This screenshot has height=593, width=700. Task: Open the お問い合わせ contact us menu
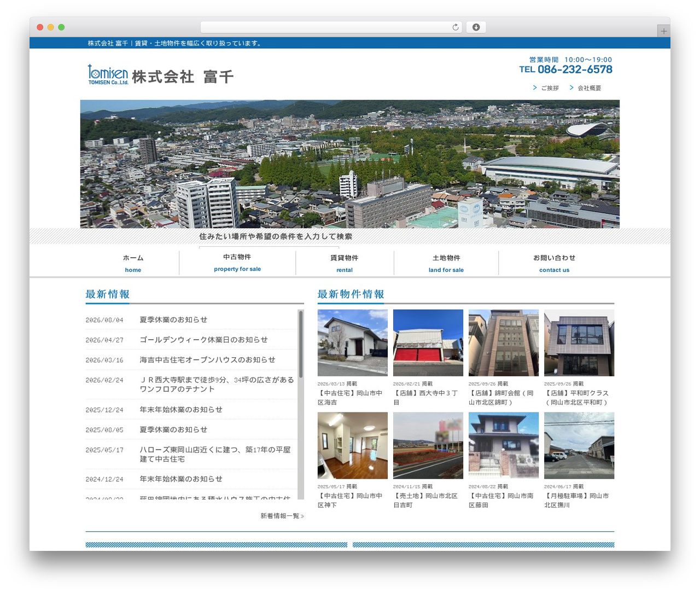554,263
